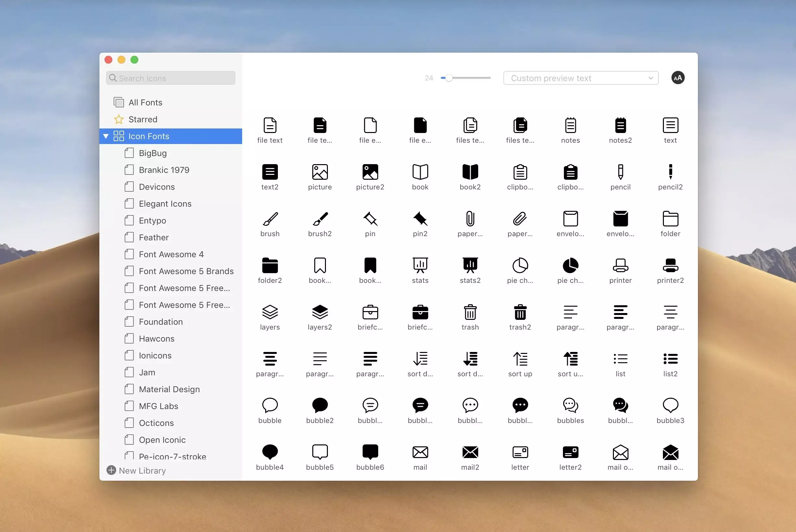The height and width of the screenshot is (532, 796).
Task: Select the stats presentation icon
Action: point(420,265)
